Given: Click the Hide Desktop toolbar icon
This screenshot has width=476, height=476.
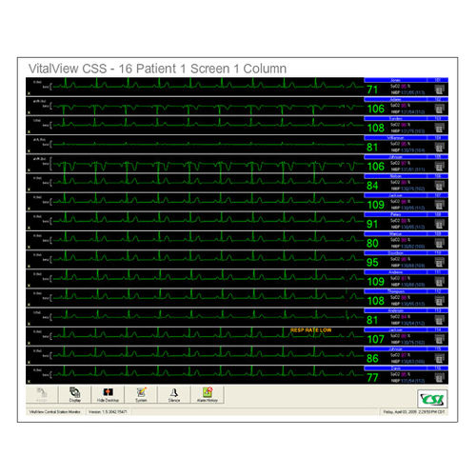Looking at the screenshot, I should point(108,395).
